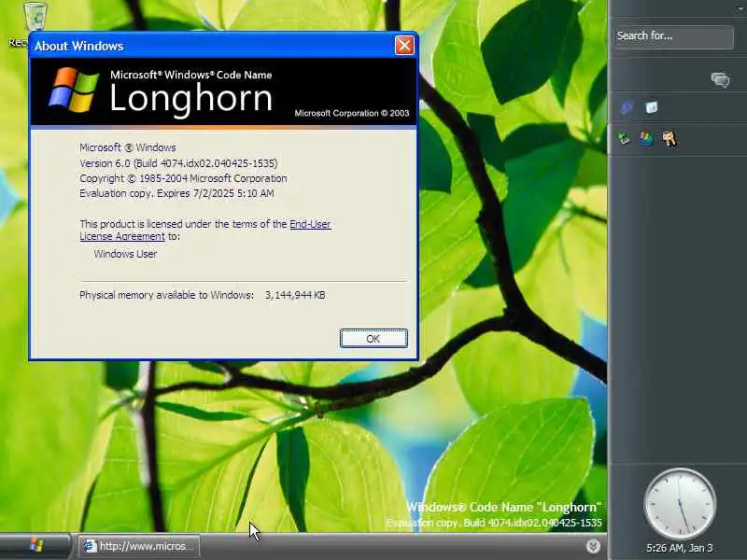This screenshot has width=747, height=560.
Task: Focus the sidebar Search for... box
Action: pyautogui.click(x=673, y=36)
